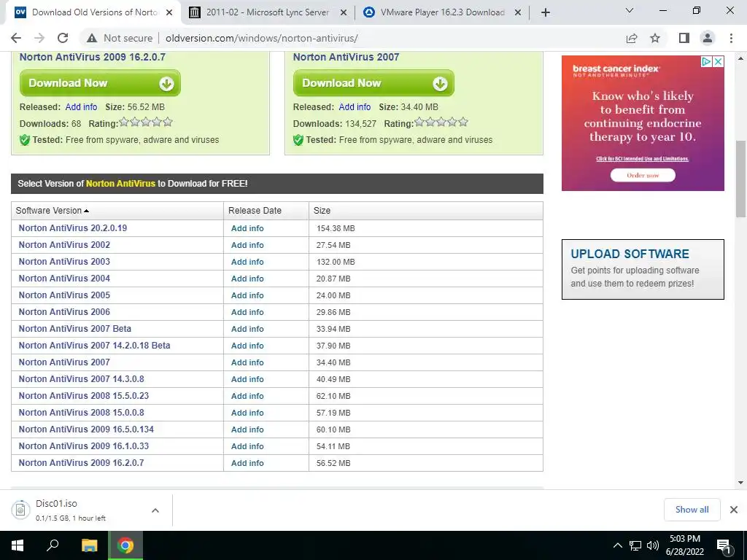Viewport: 747px width, 560px height.
Task: Open the Chrome profile avatar
Action: pos(708,38)
